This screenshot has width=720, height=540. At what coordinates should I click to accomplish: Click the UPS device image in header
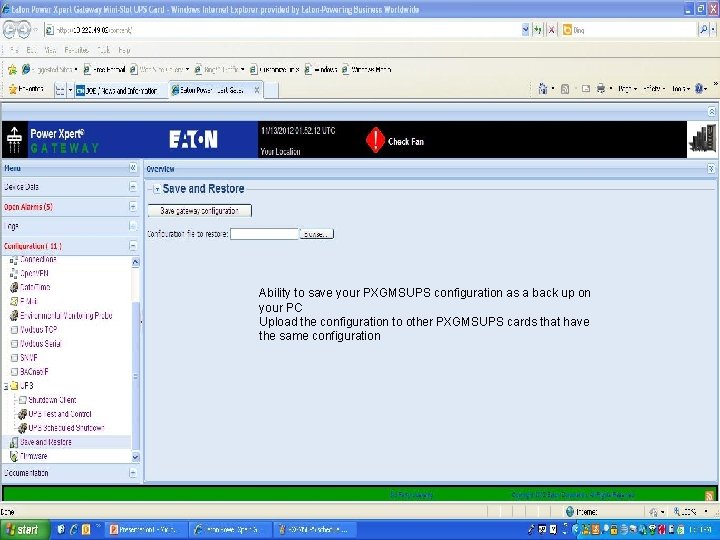pos(702,140)
